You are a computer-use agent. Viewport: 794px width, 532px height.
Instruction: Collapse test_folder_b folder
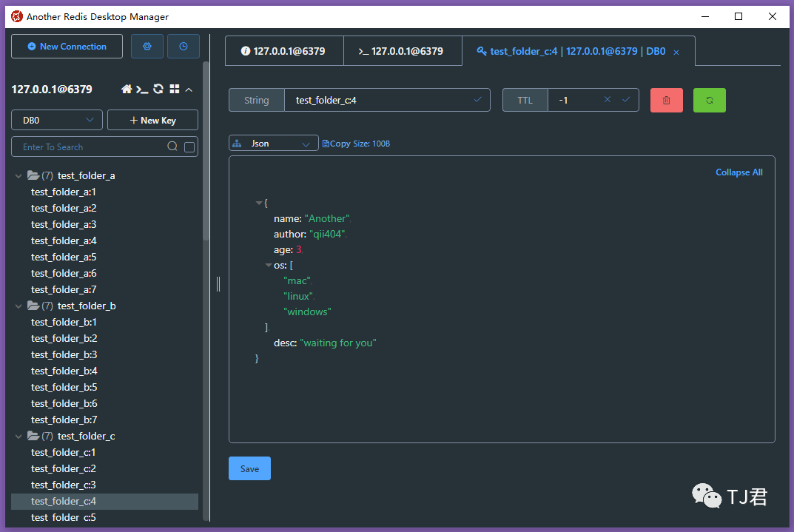[x=18, y=306]
